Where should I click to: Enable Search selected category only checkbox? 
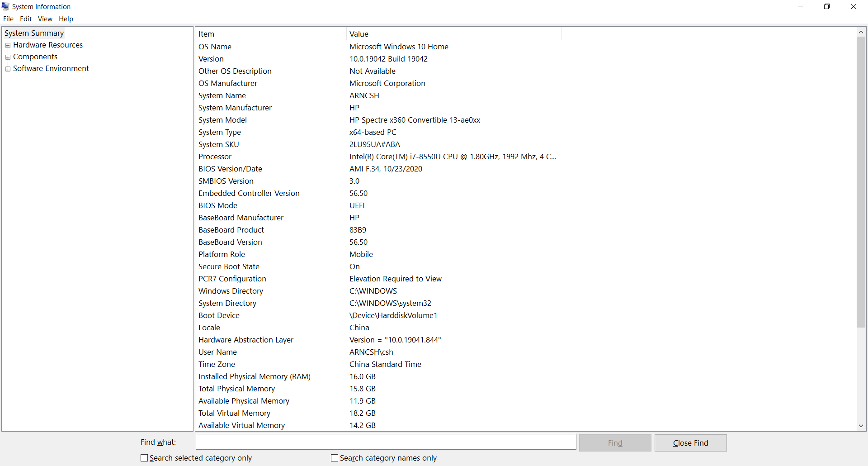click(x=144, y=458)
